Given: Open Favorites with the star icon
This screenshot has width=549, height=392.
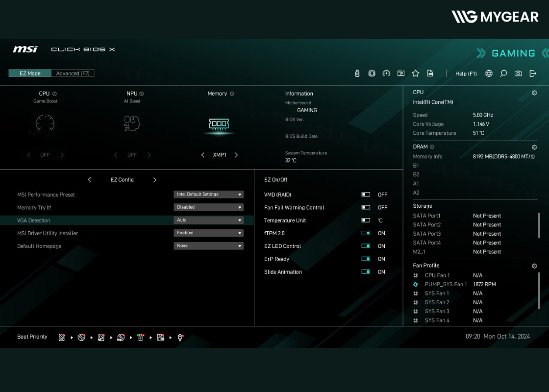Looking at the screenshot, I should tap(416, 73).
